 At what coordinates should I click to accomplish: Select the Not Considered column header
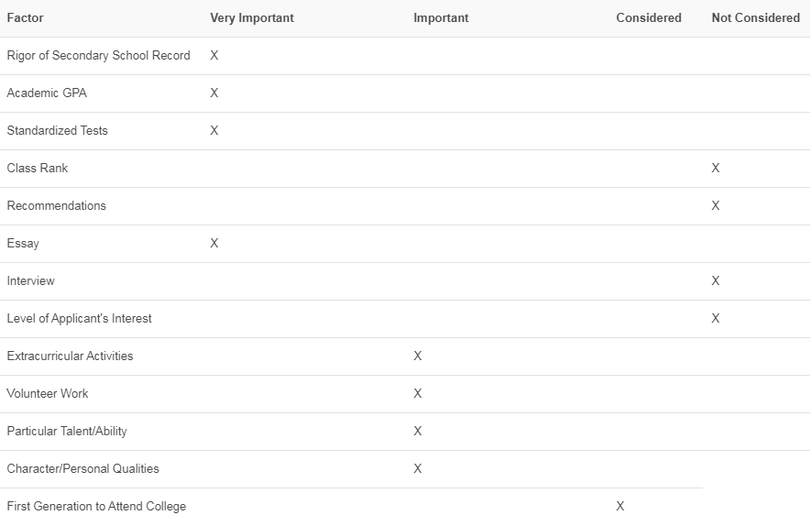pyautogui.click(x=755, y=17)
